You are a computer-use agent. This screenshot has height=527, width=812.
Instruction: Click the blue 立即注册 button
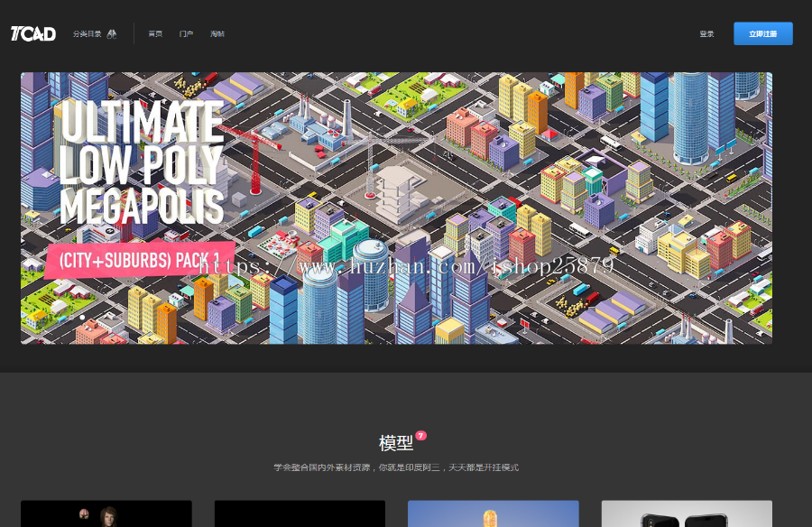tap(762, 33)
